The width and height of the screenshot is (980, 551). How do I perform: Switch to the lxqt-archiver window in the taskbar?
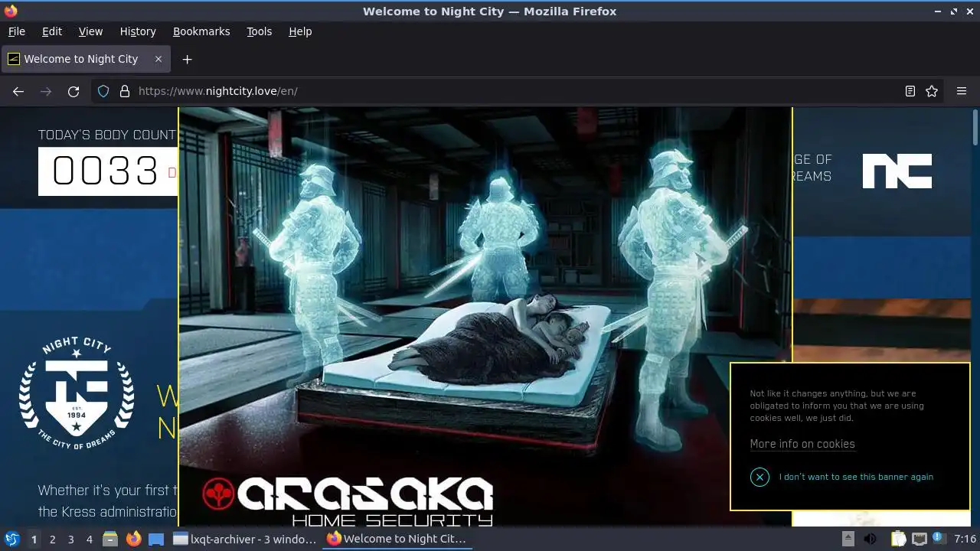click(x=245, y=539)
